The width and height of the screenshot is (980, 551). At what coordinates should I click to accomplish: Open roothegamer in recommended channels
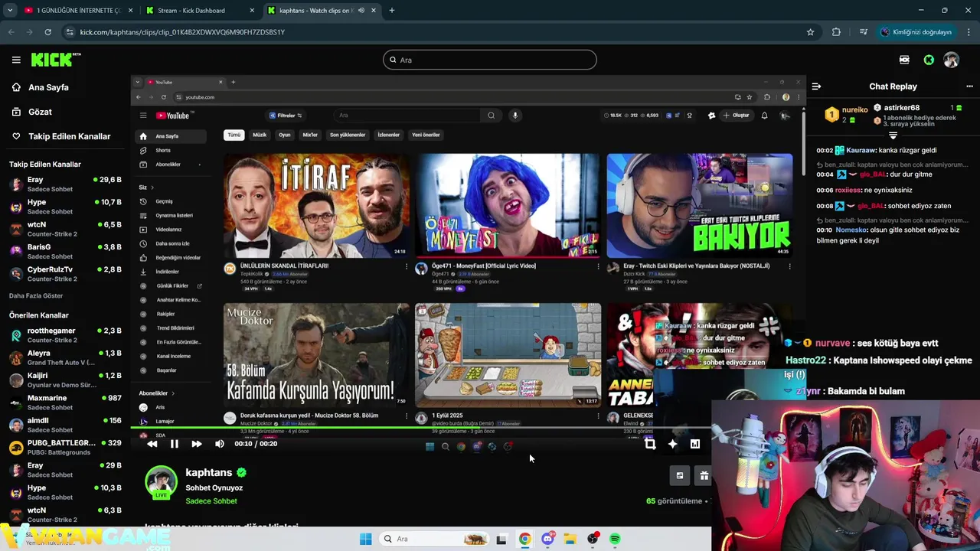(x=65, y=335)
